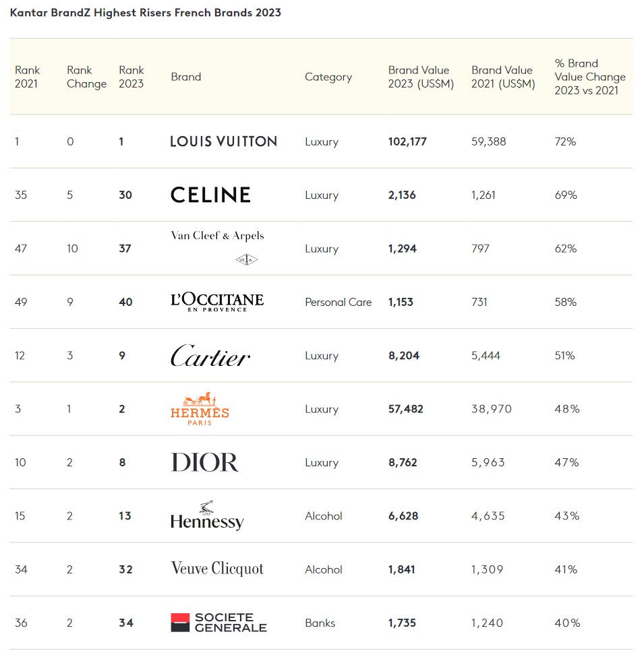Click the Rank Change column header
The image size is (644, 655).
(x=86, y=77)
